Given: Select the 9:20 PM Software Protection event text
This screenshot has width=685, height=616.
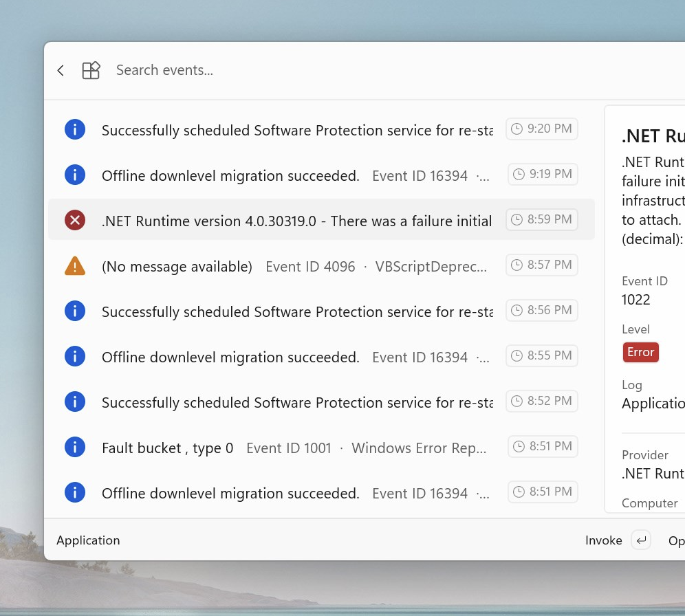Looking at the screenshot, I should point(298,130).
